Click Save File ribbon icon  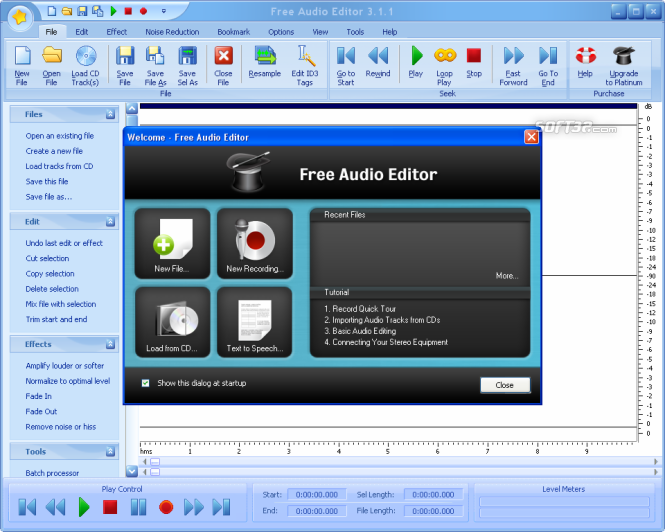[x=125, y=66]
